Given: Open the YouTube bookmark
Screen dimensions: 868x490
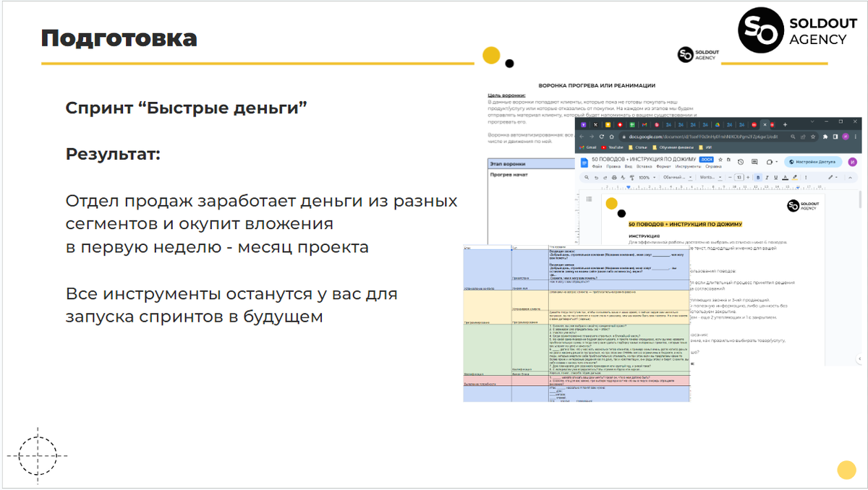Looking at the screenshot, I should (612, 147).
